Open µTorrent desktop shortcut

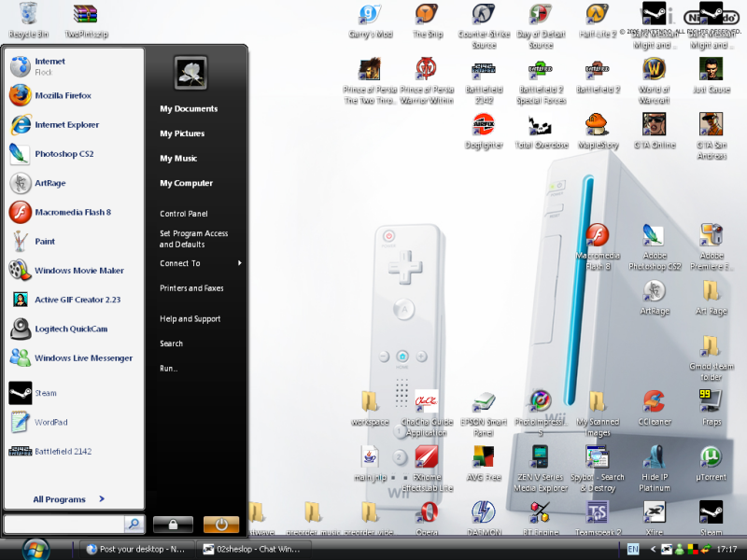[712, 463]
